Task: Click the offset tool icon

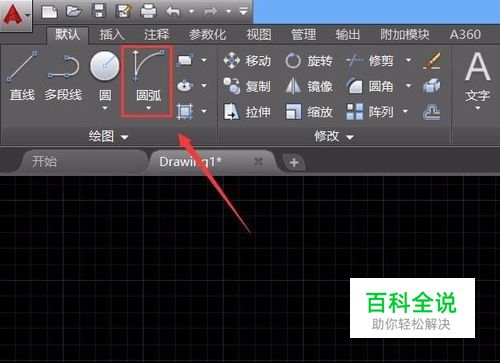Action: (x=432, y=112)
